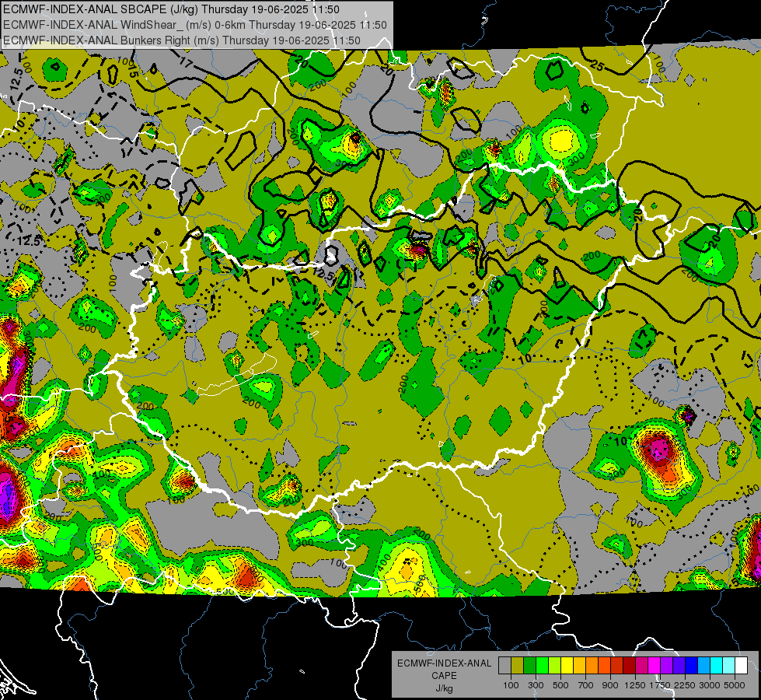Click the pale cyan swatch beside white
Image resolution: width=761 pixels, height=700 pixels.
point(729,666)
